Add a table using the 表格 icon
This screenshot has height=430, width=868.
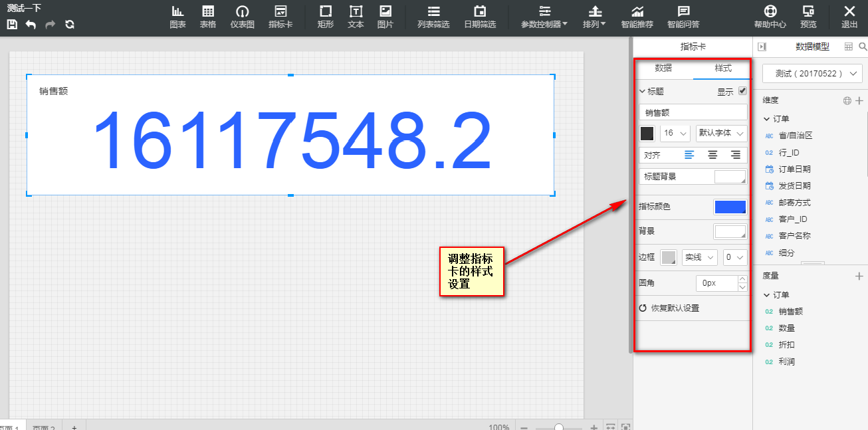(x=208, y=17)
